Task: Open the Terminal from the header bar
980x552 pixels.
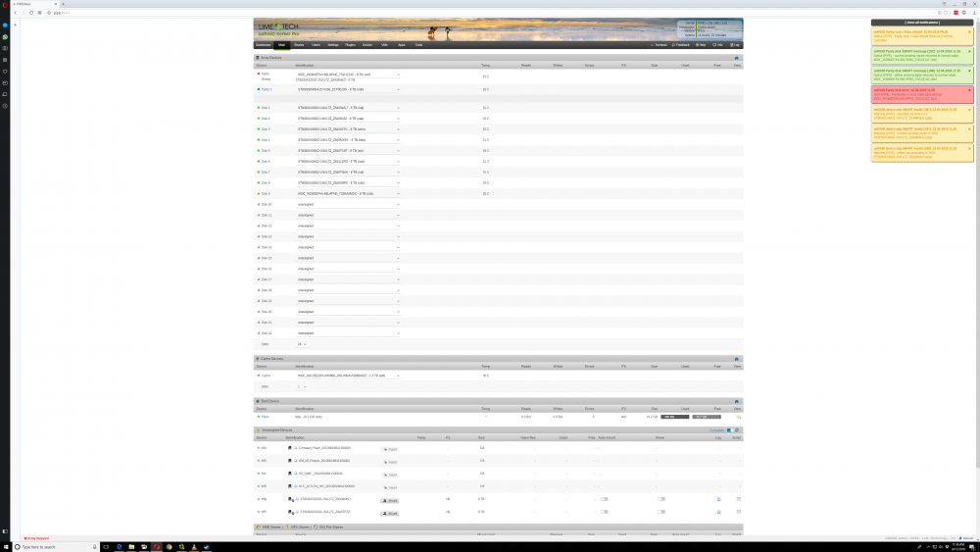Action: tap(659, 45)
